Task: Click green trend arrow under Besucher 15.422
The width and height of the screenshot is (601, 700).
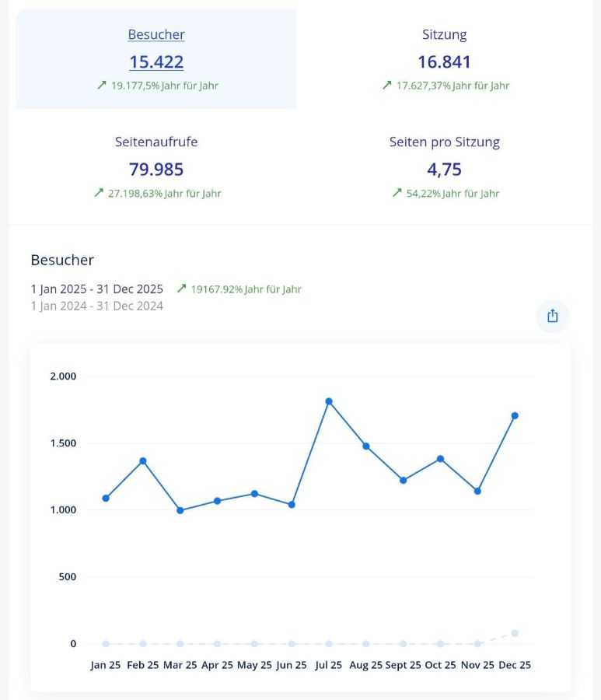Action: (101, 86)
